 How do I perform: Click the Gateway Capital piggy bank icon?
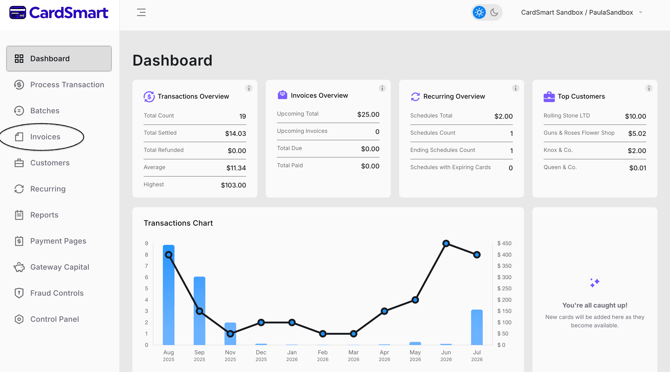click(19, 267)
